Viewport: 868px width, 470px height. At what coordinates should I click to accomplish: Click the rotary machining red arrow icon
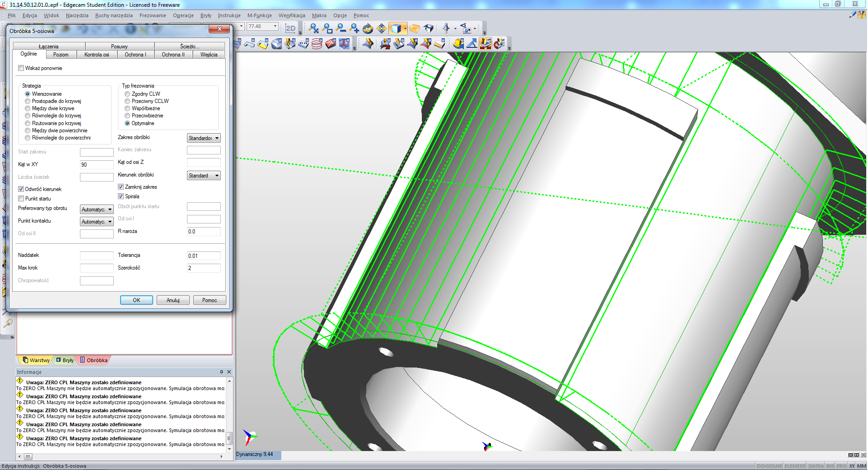pyautogui.click(x=499, y=44)
